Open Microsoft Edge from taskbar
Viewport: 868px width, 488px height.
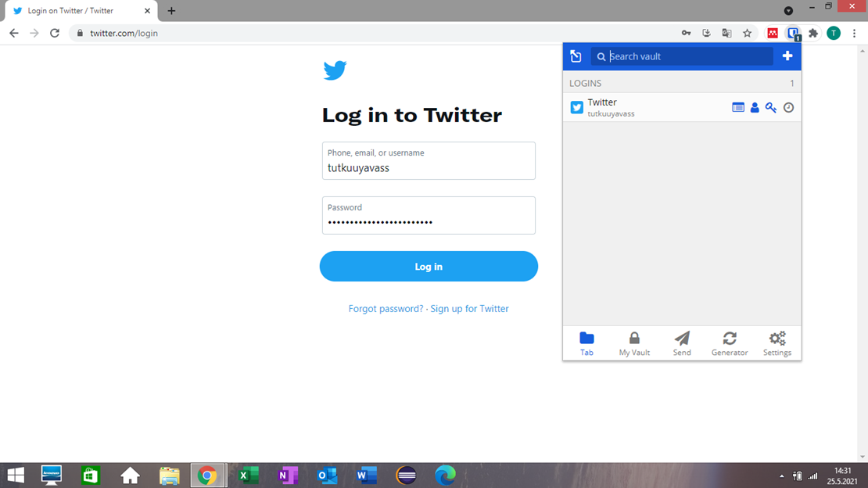tap(445, 475)
